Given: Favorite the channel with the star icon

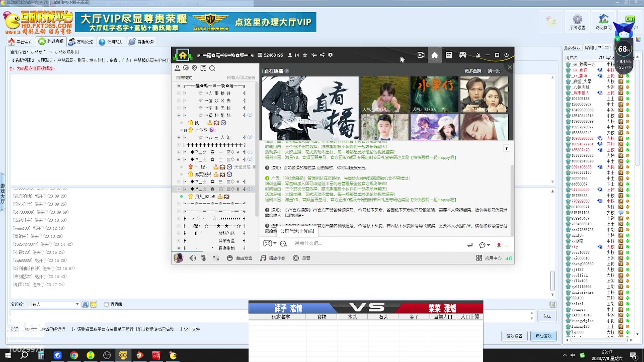Looking at the screenshot, I should [x=305, y=55].
